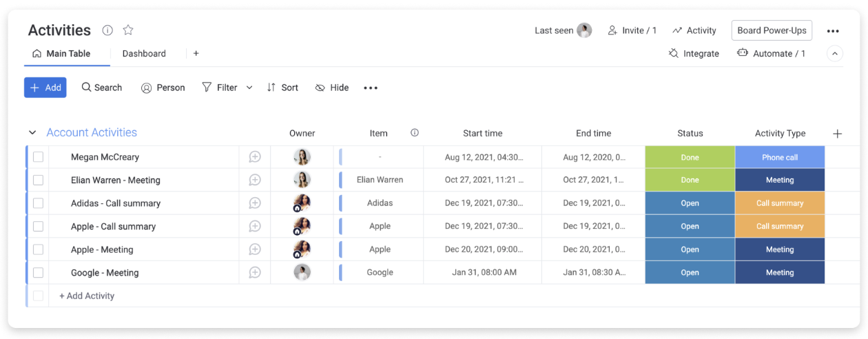Star the Activities board as favorite
The width and height of the screenshot is (868, 339).
click(x=128, y=30)
